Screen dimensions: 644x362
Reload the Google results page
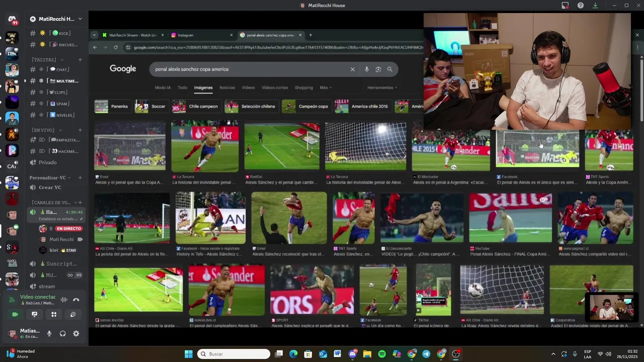tap(116, 47)
